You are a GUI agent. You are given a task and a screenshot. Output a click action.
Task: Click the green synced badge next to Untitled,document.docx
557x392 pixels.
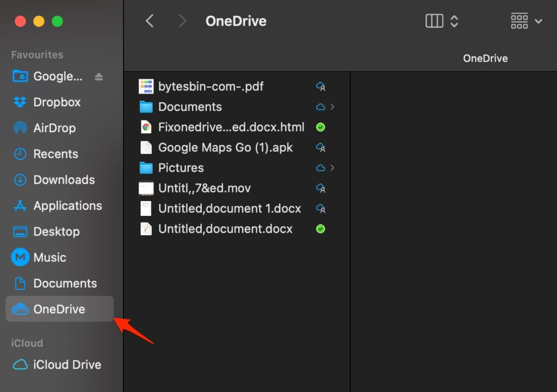[x=320, y=229]
